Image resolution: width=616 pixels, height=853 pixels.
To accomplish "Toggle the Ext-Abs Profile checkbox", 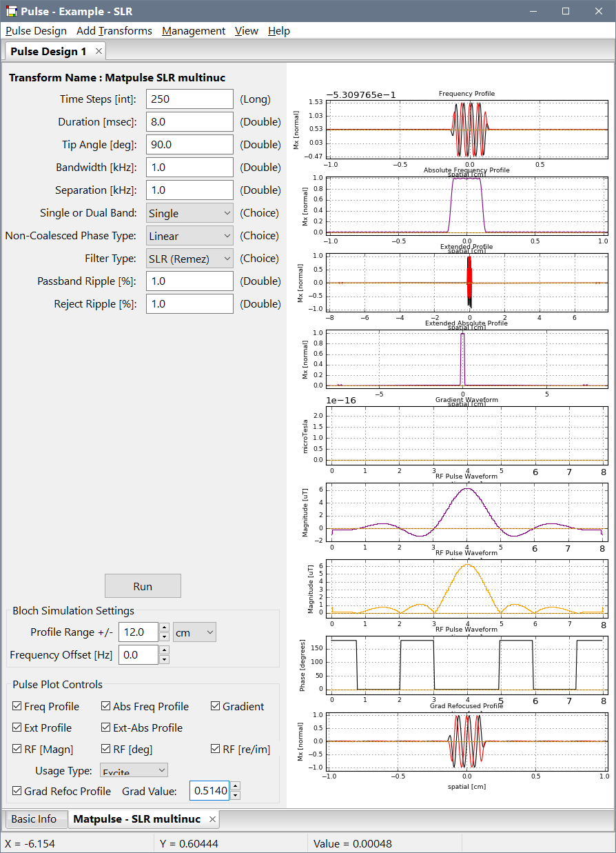I will pos(106,727).
